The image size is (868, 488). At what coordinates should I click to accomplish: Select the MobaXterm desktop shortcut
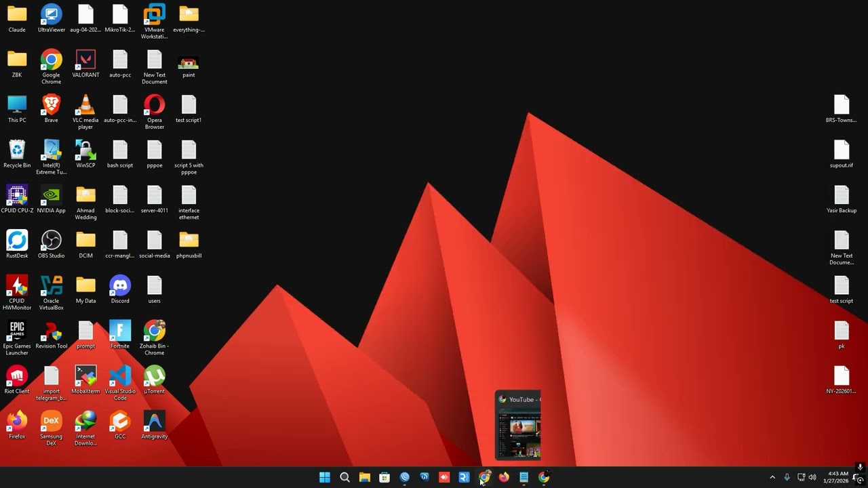coord(85,381)
